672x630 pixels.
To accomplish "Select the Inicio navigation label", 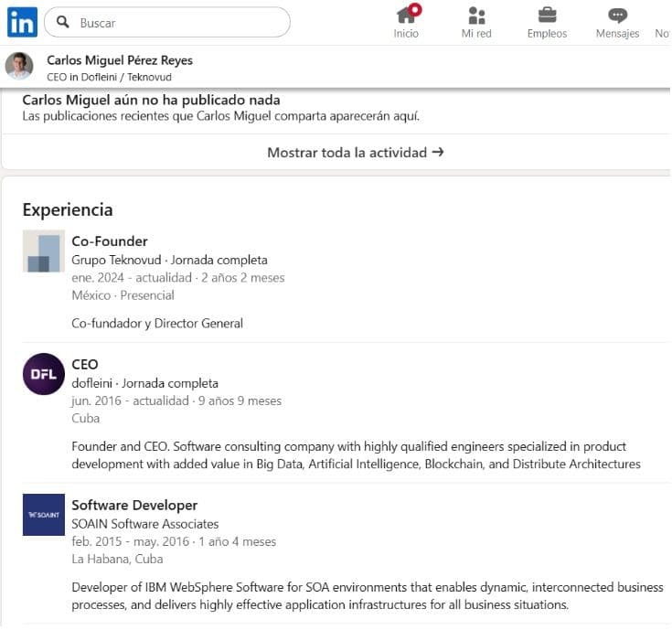I will [406, 34].
